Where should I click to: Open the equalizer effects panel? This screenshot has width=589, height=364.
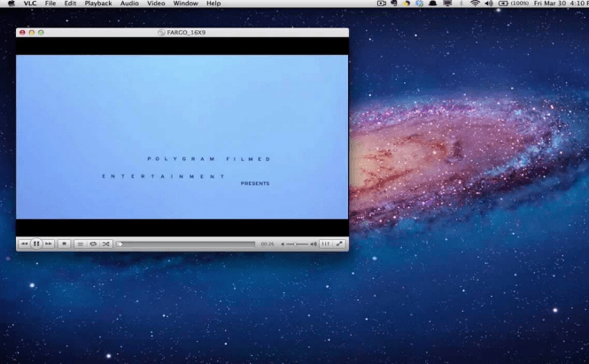tap(325, 244)
